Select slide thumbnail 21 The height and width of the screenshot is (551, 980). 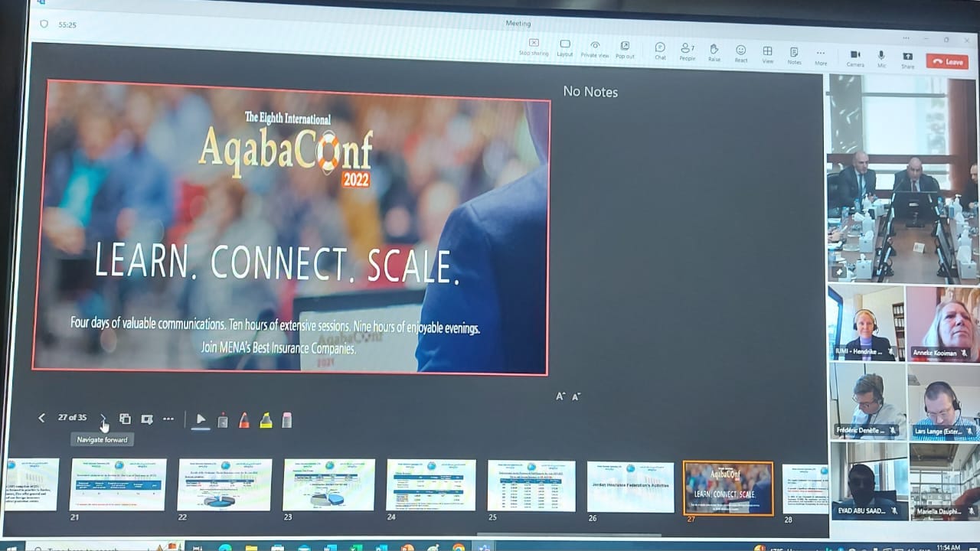118,484
